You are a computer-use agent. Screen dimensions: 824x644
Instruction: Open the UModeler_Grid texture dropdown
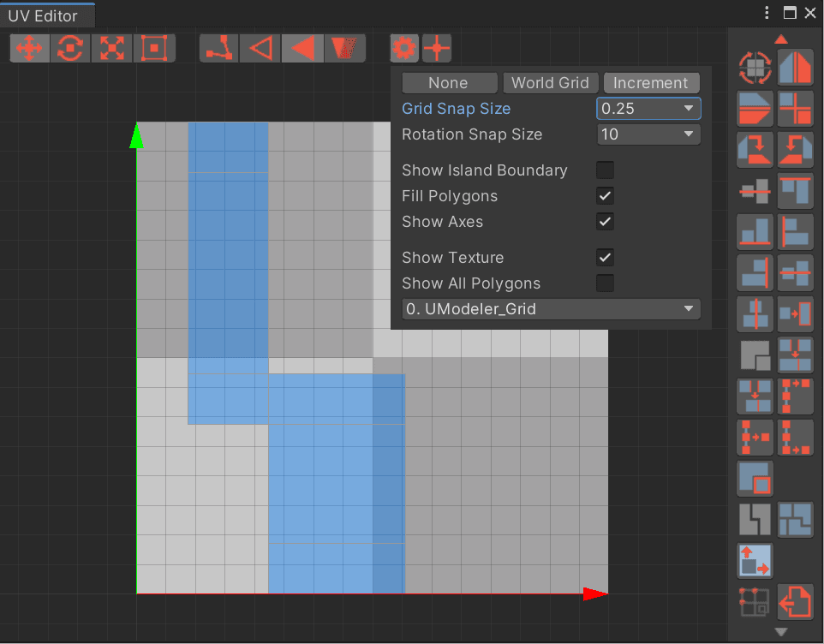click(551, 309)
